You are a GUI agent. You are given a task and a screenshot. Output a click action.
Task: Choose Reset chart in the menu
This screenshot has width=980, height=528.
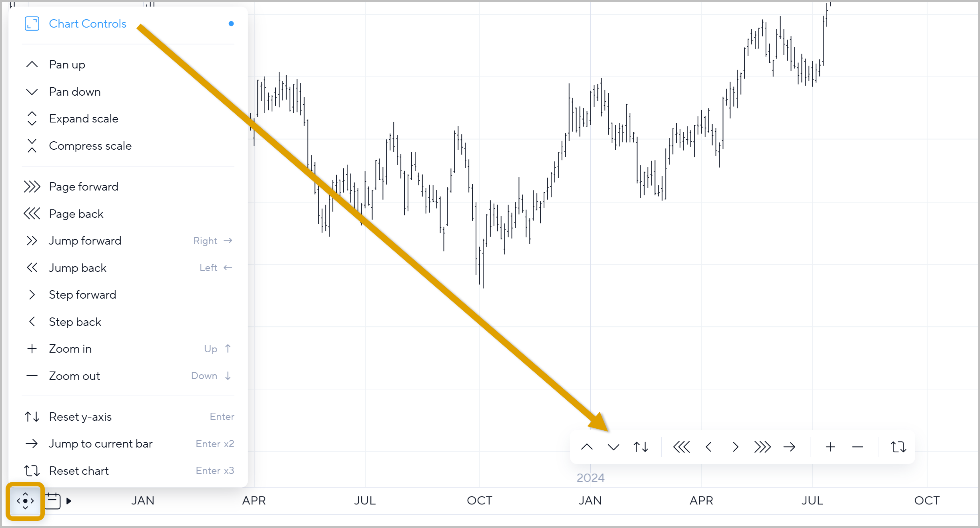(x=79, y=471)
